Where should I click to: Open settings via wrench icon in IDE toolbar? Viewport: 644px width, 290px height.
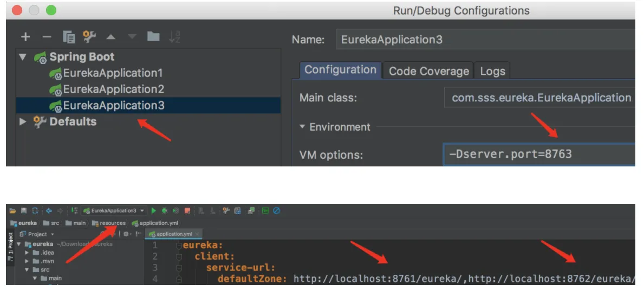pos(226,211)
